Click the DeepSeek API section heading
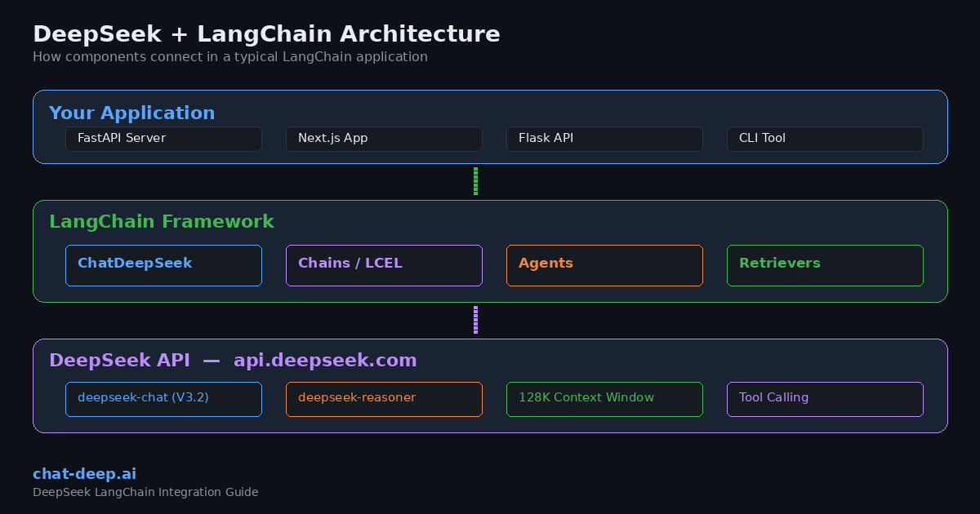 click(233, 361)
